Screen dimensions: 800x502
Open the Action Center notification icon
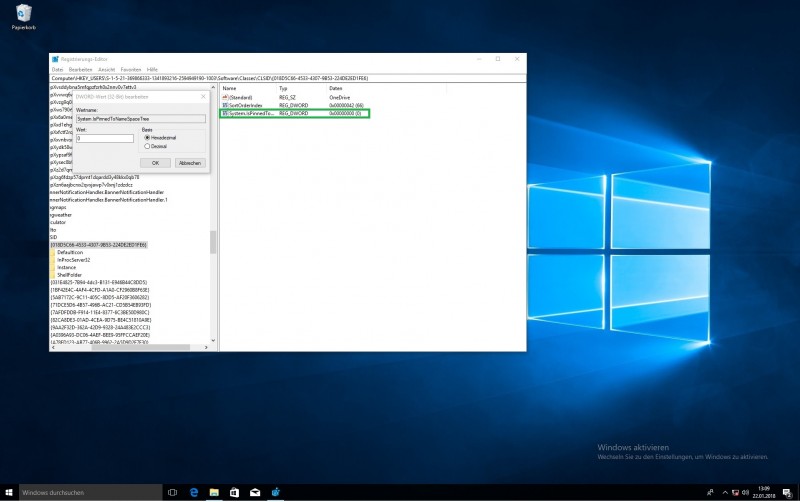click(787, 493)
